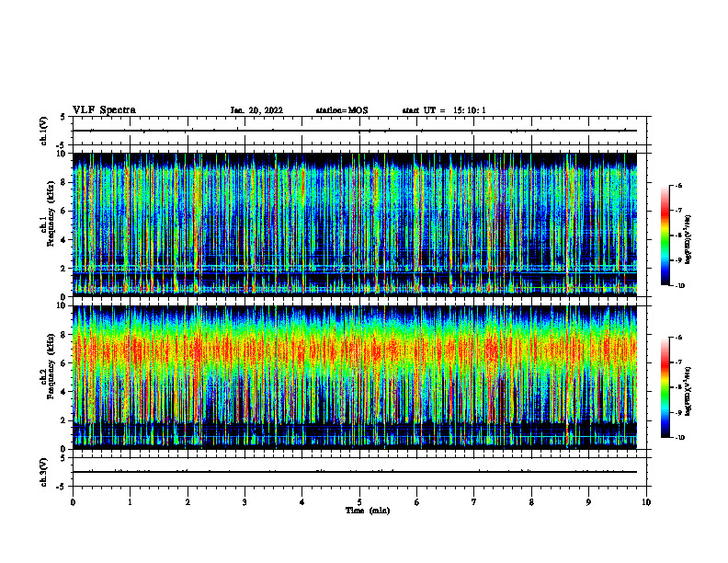Click the "ch.3(V)" axis label
The image size is (728, 563).
pos(43,472)
